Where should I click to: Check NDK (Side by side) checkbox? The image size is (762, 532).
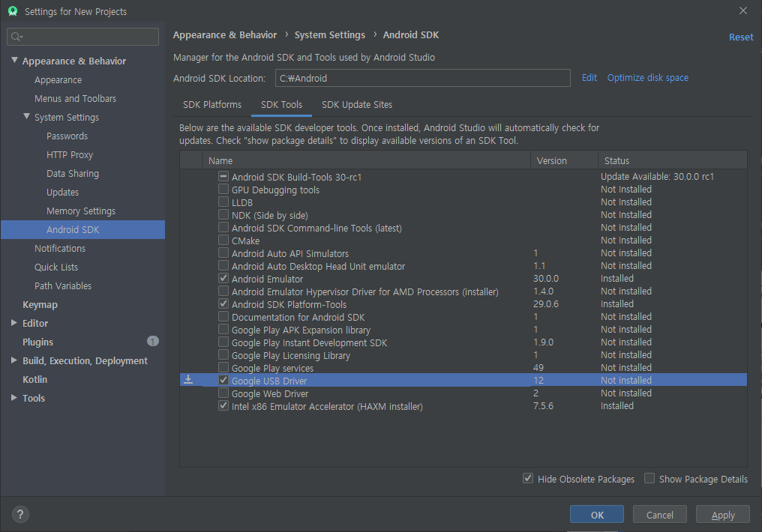223,214
